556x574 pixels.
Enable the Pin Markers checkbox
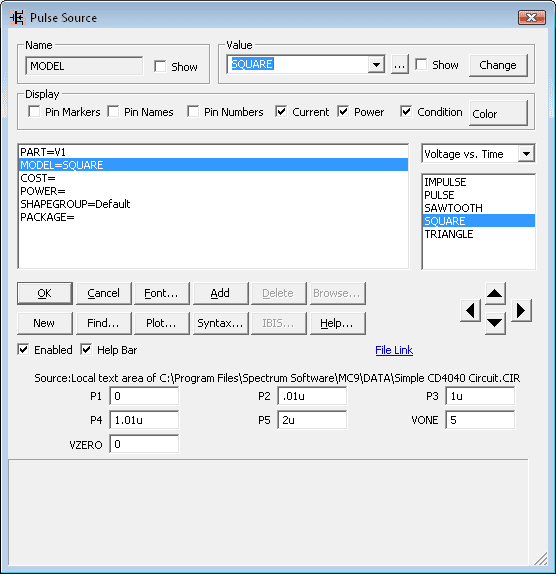(x=34, y=111)
